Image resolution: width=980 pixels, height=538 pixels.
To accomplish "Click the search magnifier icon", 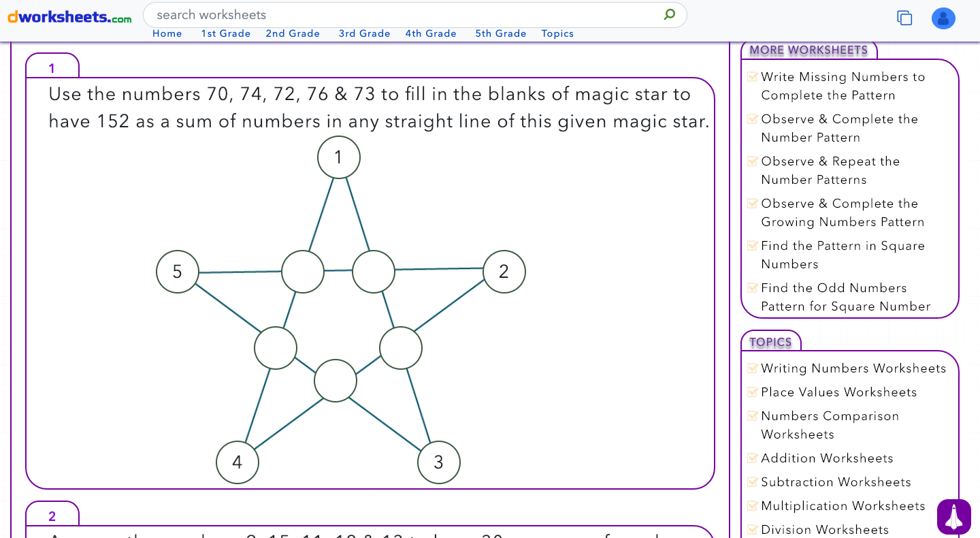I will (669, 14).
